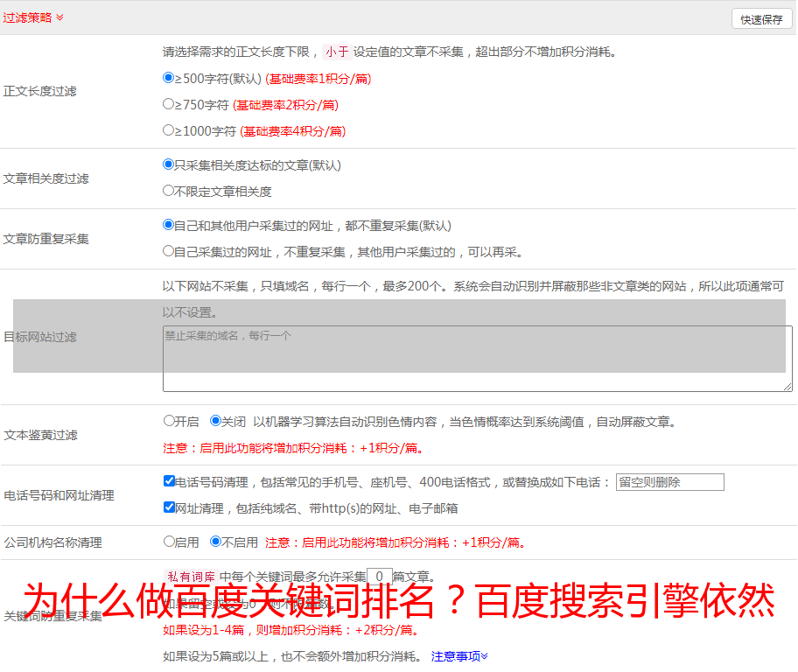Select 启用 for 公司机构名称清理
This screenshot has height=672, width=798.
click(x=169, y=542)
